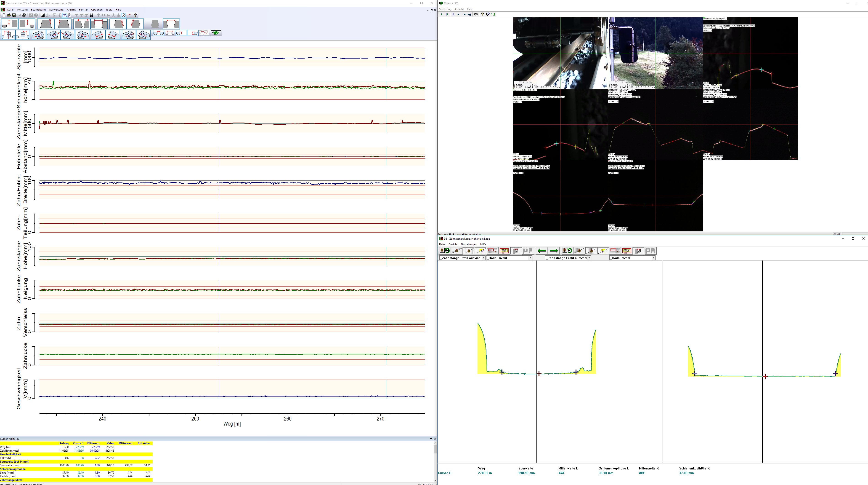
Task: Toggle the signal waveform display button
Action: click(65, 15)
